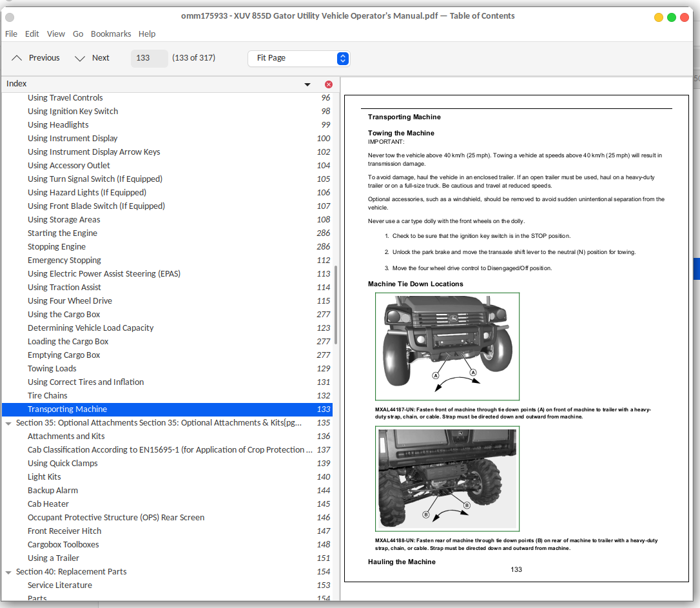Select Towing Loads in the index
This screenshot has height=608, width=700.
[x=52, y=369]
